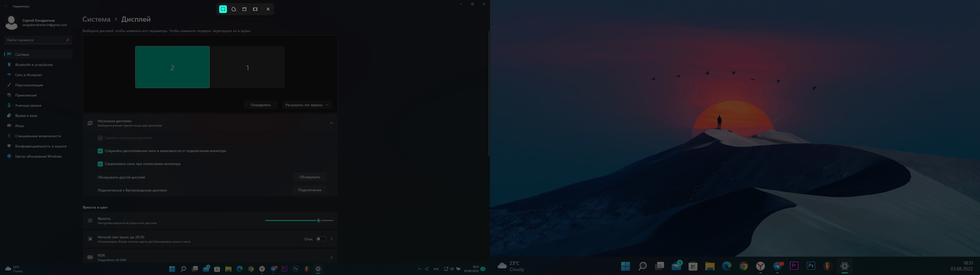The width and height of the screenshot is (980, 275).
Task: Open 'Bluetooth и устройства' in the sidebar
Action: tap(34, 65)
